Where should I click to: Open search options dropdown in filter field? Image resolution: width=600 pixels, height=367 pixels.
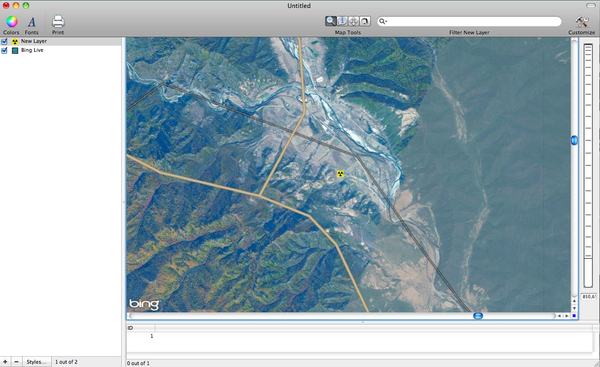(x=383, y=21)
